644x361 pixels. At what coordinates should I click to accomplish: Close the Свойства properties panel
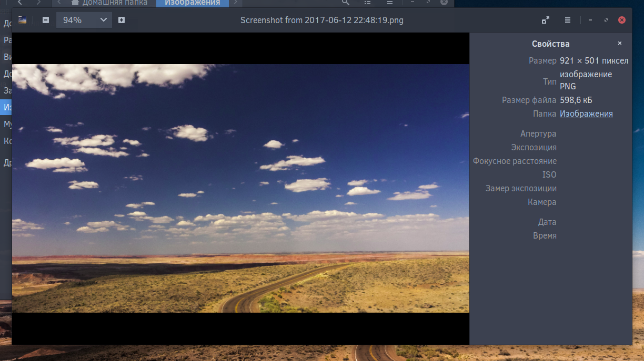tap(620, 44)
